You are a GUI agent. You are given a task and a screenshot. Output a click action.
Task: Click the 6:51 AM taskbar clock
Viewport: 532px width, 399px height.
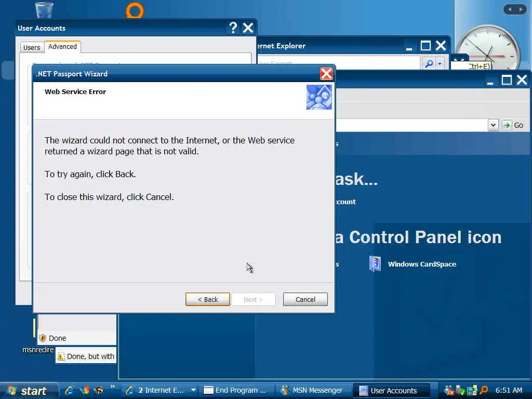tap(509, 391)
